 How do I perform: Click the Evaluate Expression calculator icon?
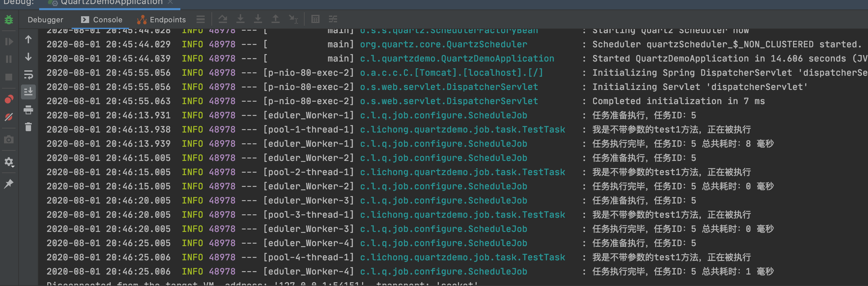315,19
